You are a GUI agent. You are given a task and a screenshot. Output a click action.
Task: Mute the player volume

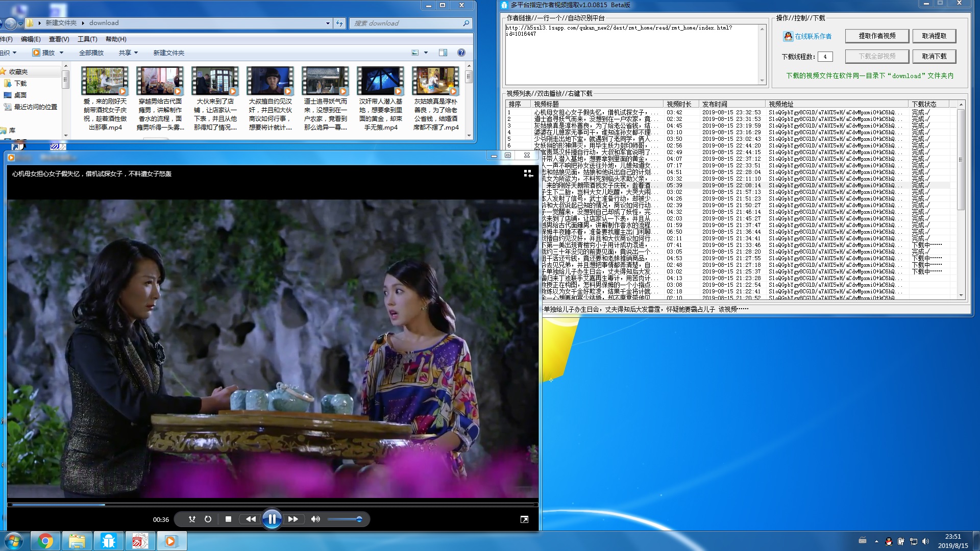(x=315, y=519)
